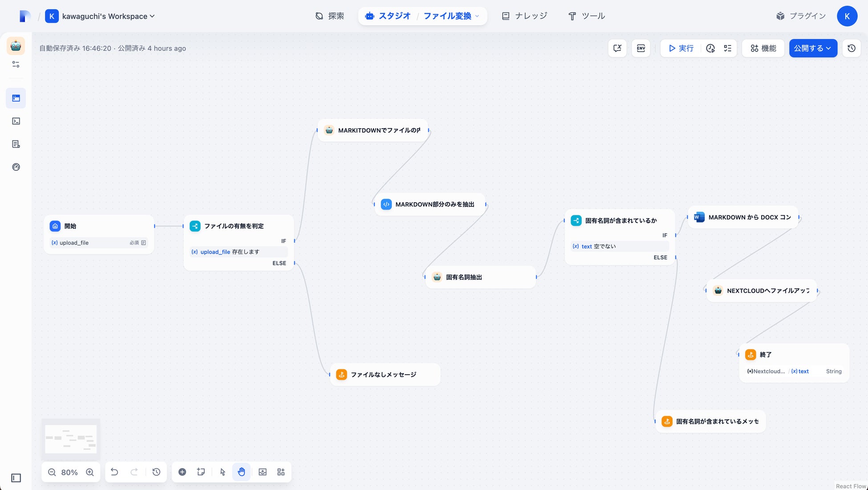This screenshot has width=868, height=490.
Task: Switch to hand pan mode
Action: pyautogui.click(x=241, y=472)
